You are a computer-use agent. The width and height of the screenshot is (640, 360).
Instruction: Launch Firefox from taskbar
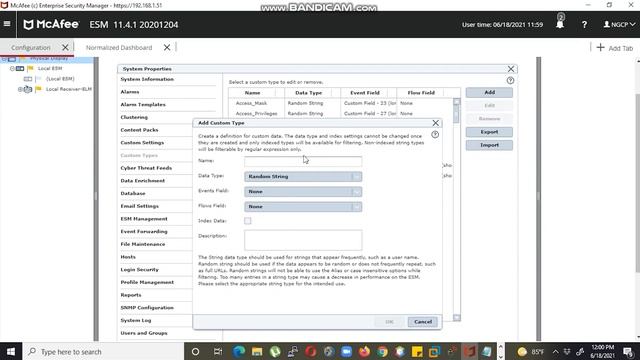(364, 351)
